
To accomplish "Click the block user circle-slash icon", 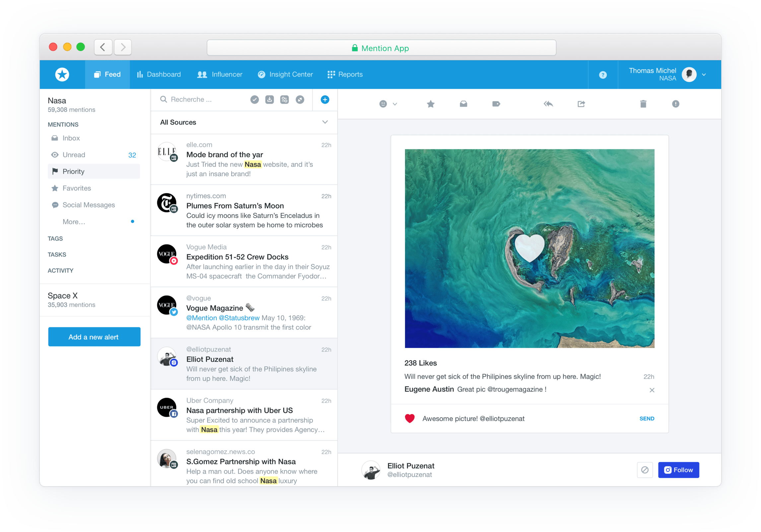I will tap(645, 470).
